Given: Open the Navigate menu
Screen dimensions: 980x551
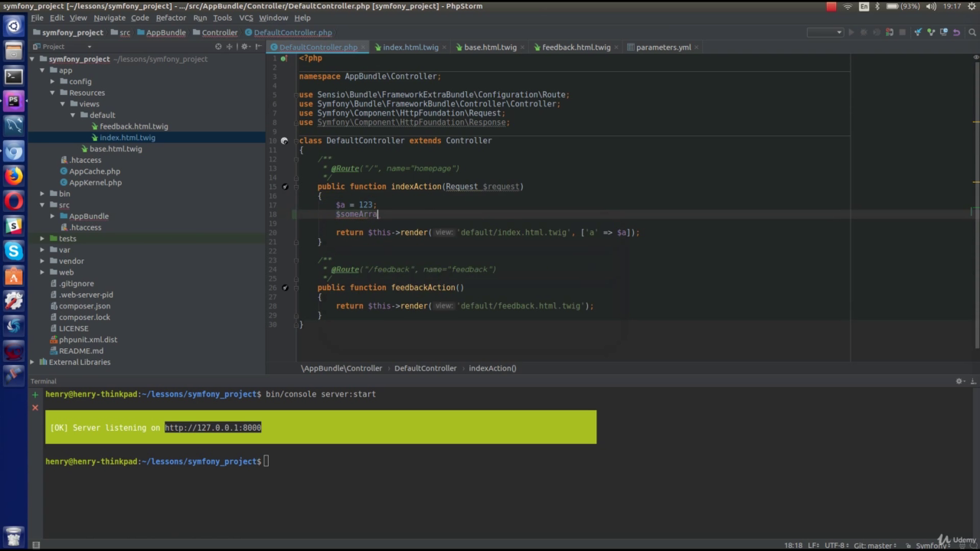Looking at the screenshot, I should 109,18.
